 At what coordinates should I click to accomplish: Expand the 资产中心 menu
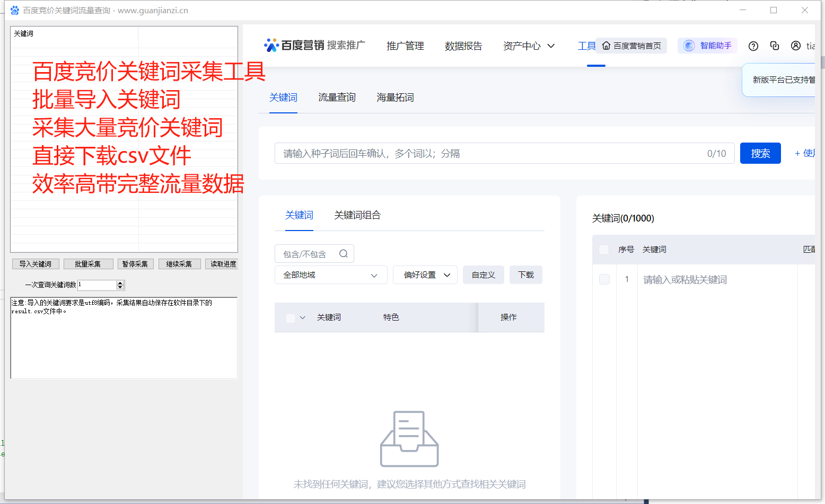tap(529, 46)
